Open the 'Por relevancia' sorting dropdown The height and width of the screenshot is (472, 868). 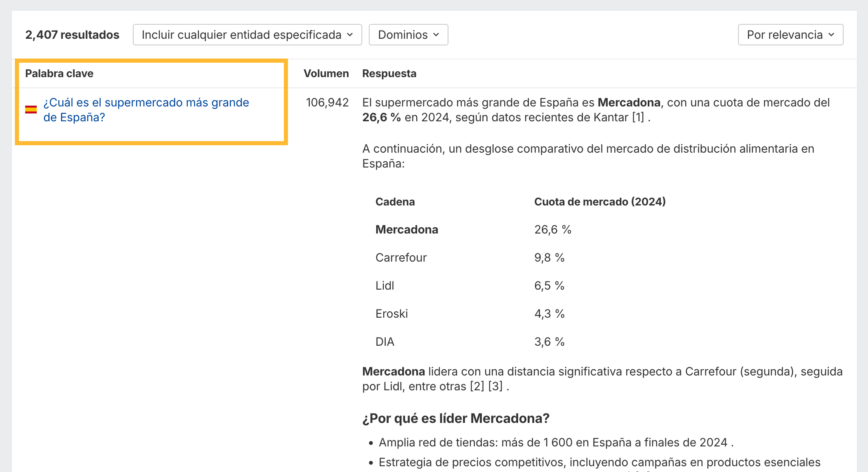[x=790, y=35]
